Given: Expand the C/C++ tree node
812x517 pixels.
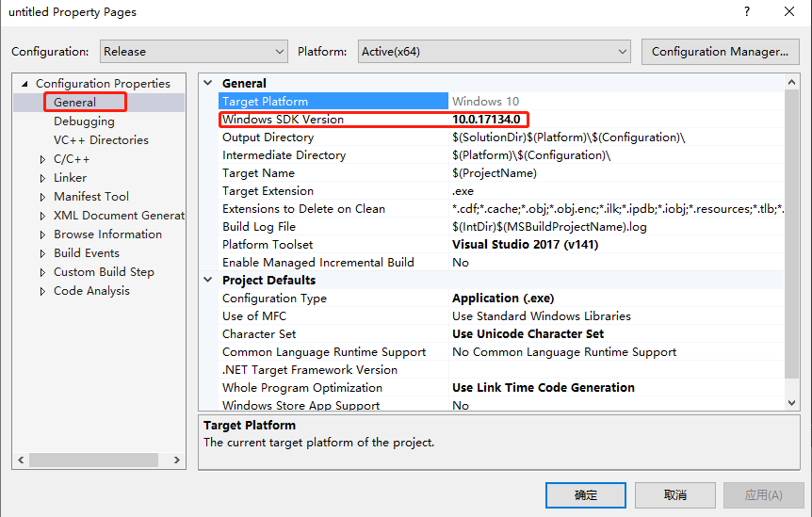Looking at the screenshot, I should (42, 159).
